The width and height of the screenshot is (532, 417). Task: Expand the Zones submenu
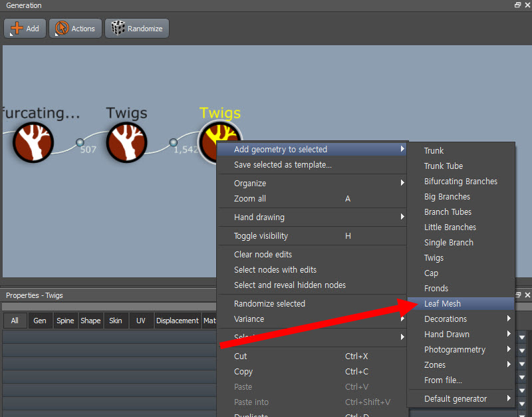(x=462, y=364)
